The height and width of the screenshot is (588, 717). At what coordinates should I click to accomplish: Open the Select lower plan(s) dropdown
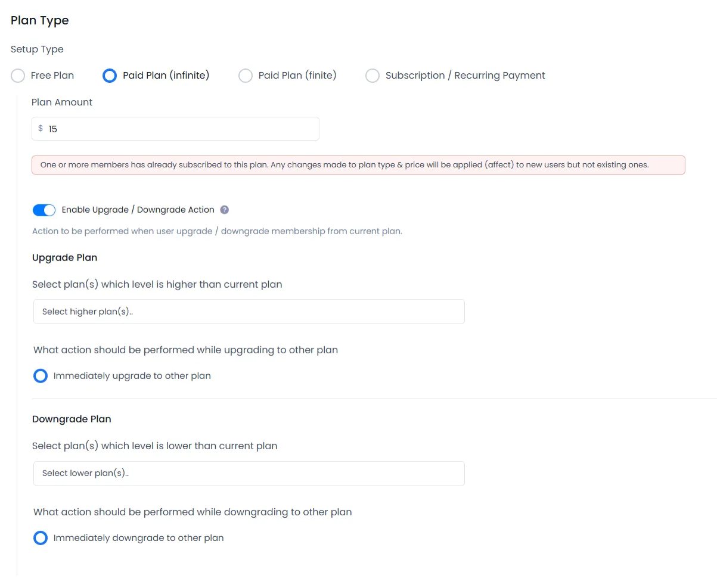249,474
